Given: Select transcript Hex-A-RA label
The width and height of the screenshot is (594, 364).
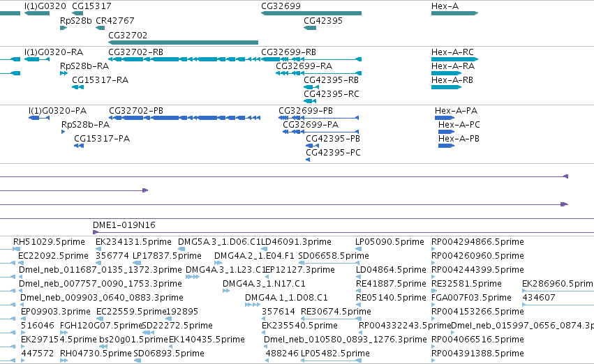Looking at the screenshot, I should pos(453,66).
